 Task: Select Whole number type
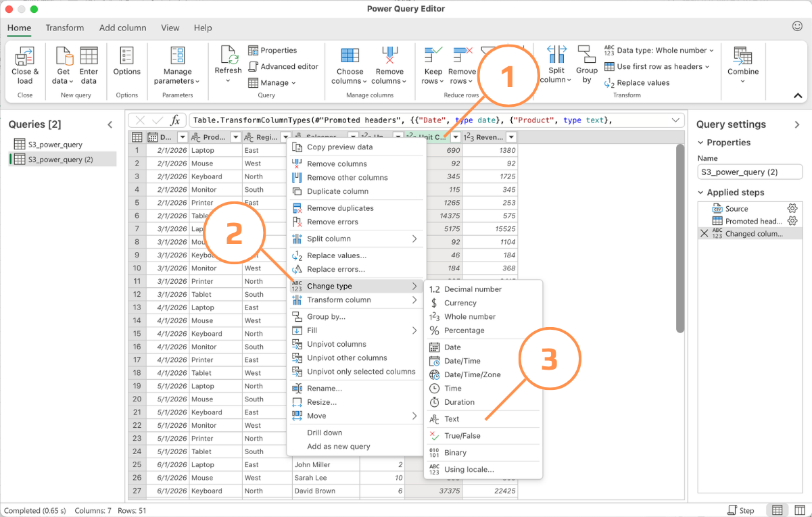tap(483, 316)
